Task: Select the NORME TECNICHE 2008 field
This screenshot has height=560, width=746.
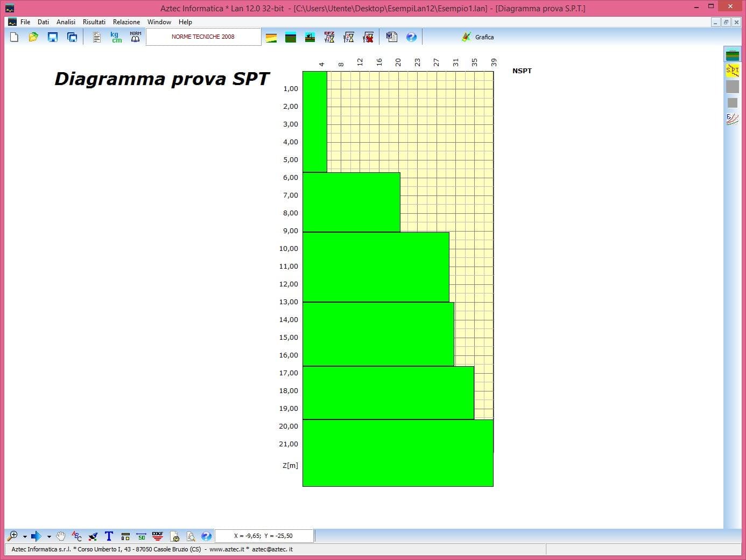Action: pos(203,37)
